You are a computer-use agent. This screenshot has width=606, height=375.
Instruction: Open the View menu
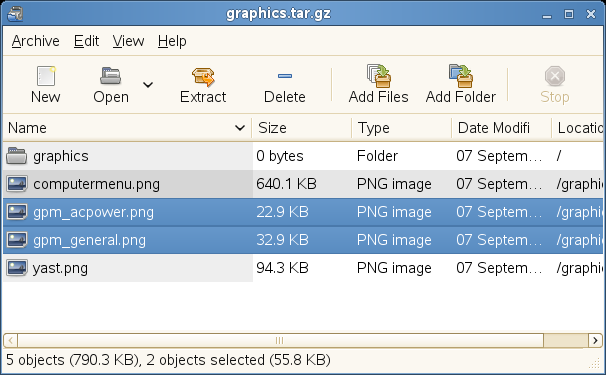(128, 41)
